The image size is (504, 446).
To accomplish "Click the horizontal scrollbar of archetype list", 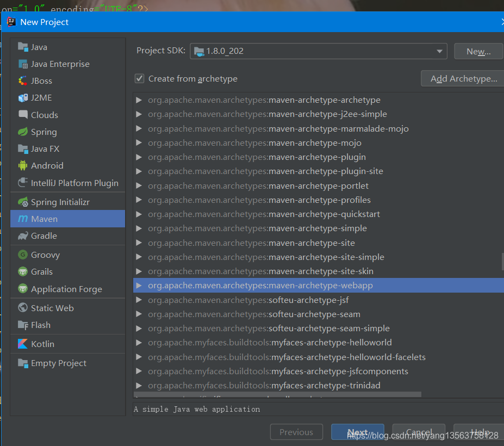I will coord(277,394).
